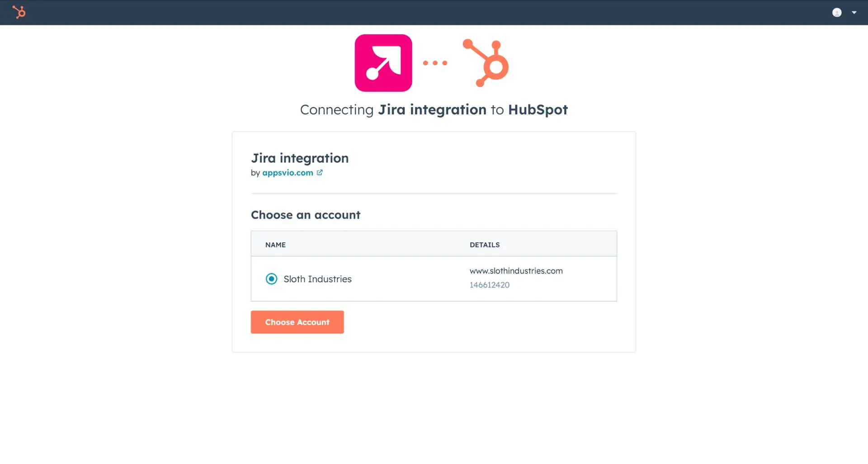Click the www.slothindustries.com details text
Image resolution: width=868 pixels, height=464 pixels.
pyautogui.click(x=516, y=271)
